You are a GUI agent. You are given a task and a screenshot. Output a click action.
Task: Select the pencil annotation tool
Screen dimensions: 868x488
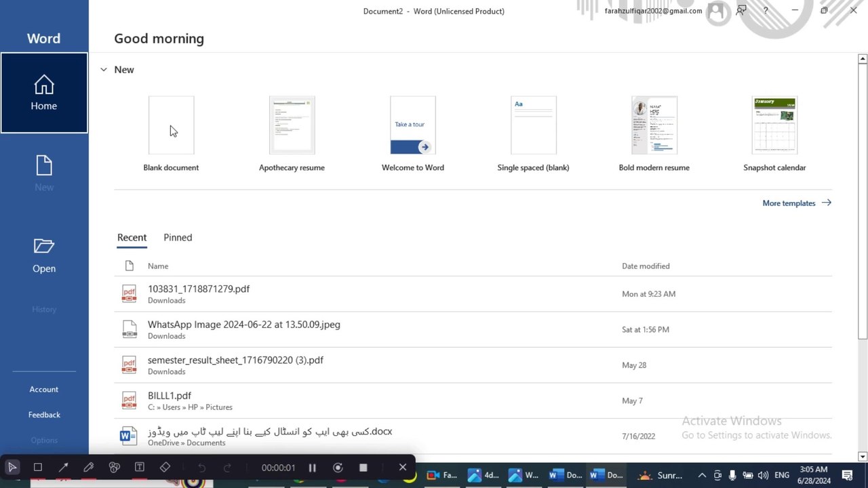pyautogui.click(x=88, y=467)
